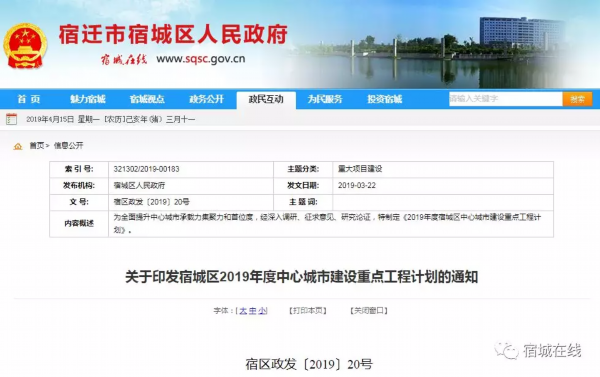Click the 信息公开 breadcrumb link
600x377 pixels.
pyautogui.click(x=68, y=145)
